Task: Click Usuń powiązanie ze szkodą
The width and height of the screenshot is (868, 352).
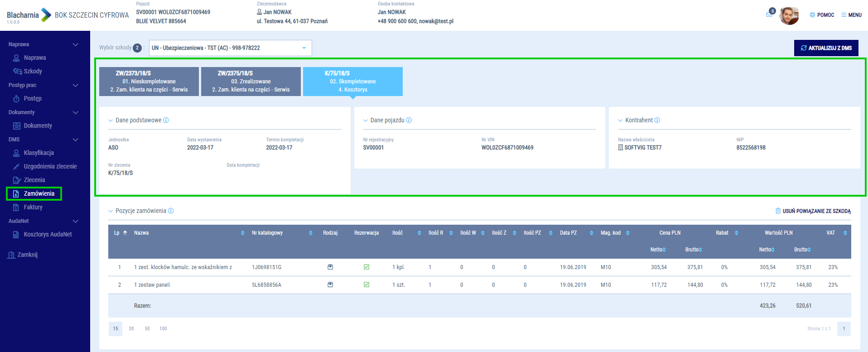Action: click(813, 211)
